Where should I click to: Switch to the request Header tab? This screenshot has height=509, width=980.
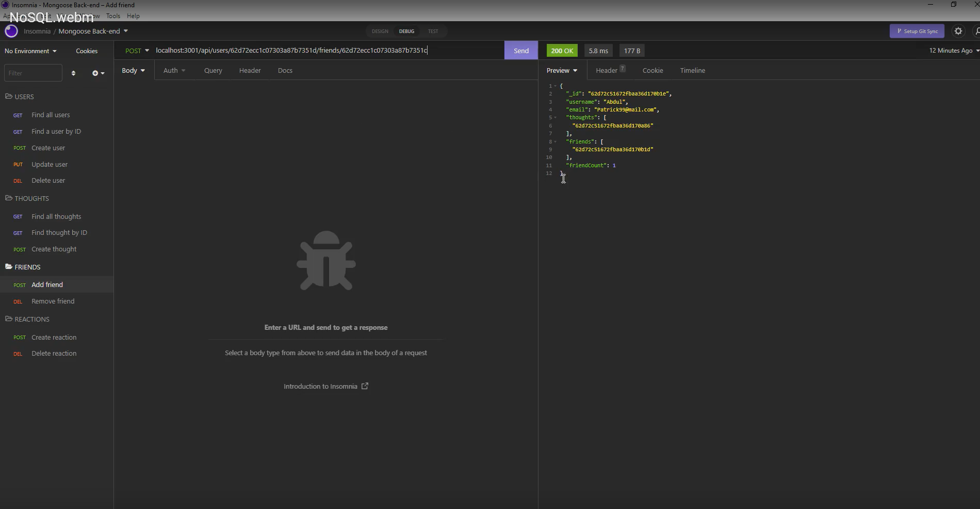[250, 70]
